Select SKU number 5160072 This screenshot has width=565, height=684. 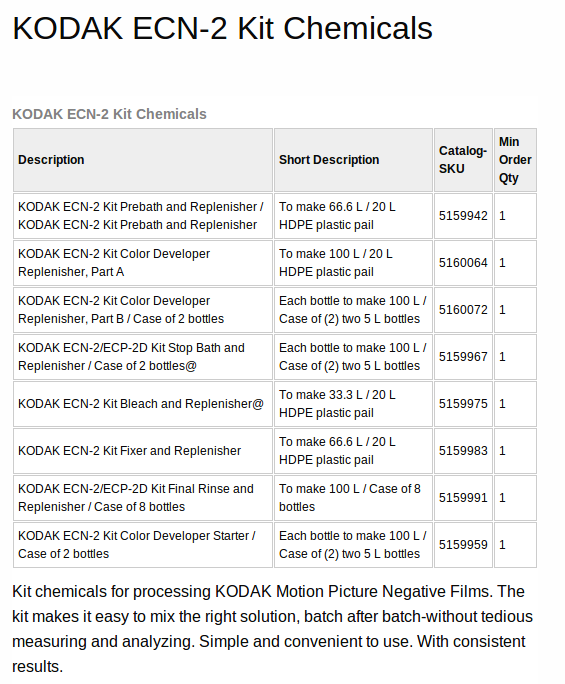[463, 310]
